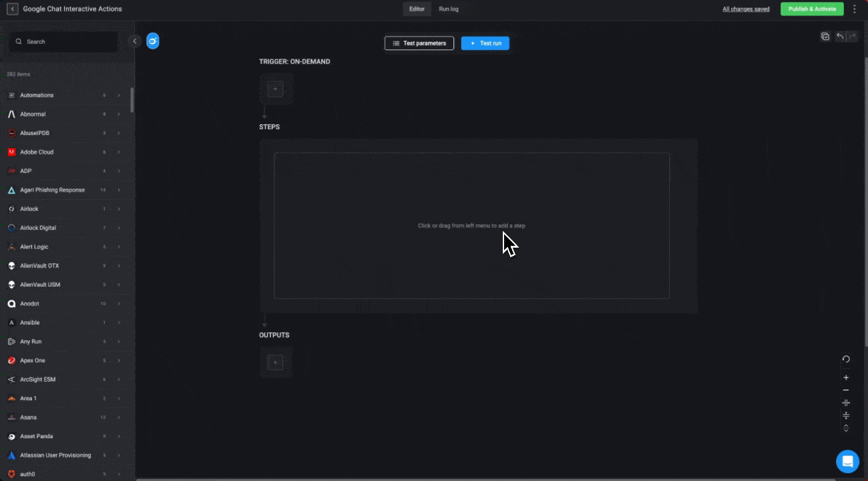Zoom out of the canvas
868x481 pixels.
coord(846,390)
